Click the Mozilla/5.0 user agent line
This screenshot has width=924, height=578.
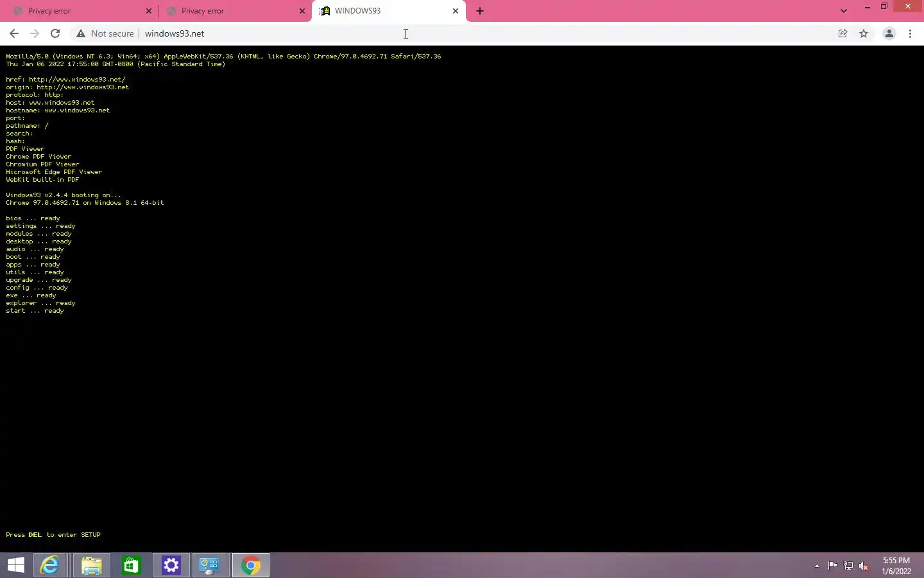(223, 57)
